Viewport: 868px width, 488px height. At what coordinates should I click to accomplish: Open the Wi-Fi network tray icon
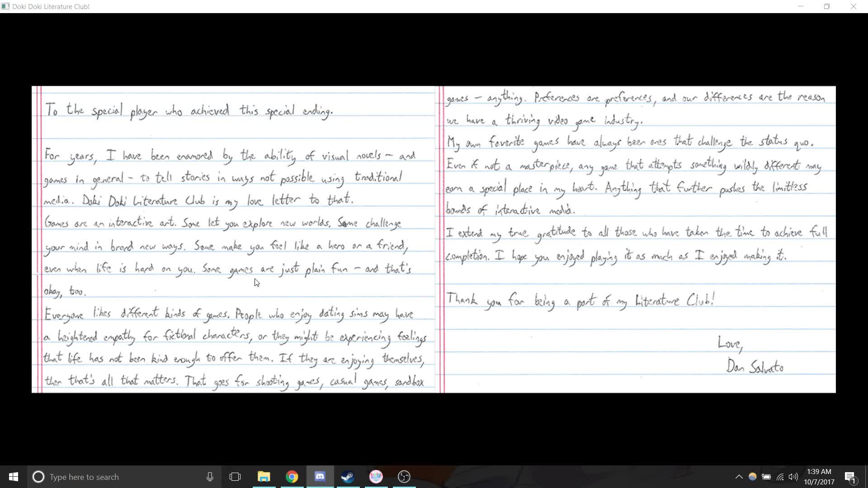point(780,477)
